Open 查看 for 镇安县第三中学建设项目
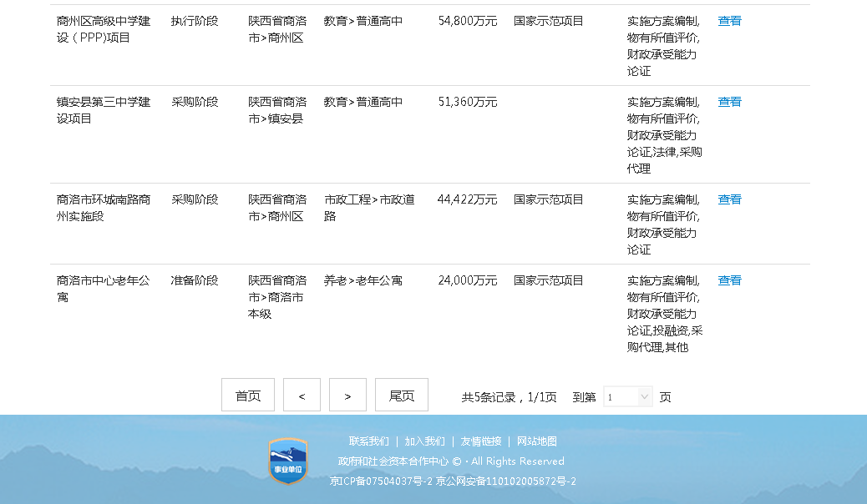The width and height of the screenshot is (867, 504). [x=728, y=102]
